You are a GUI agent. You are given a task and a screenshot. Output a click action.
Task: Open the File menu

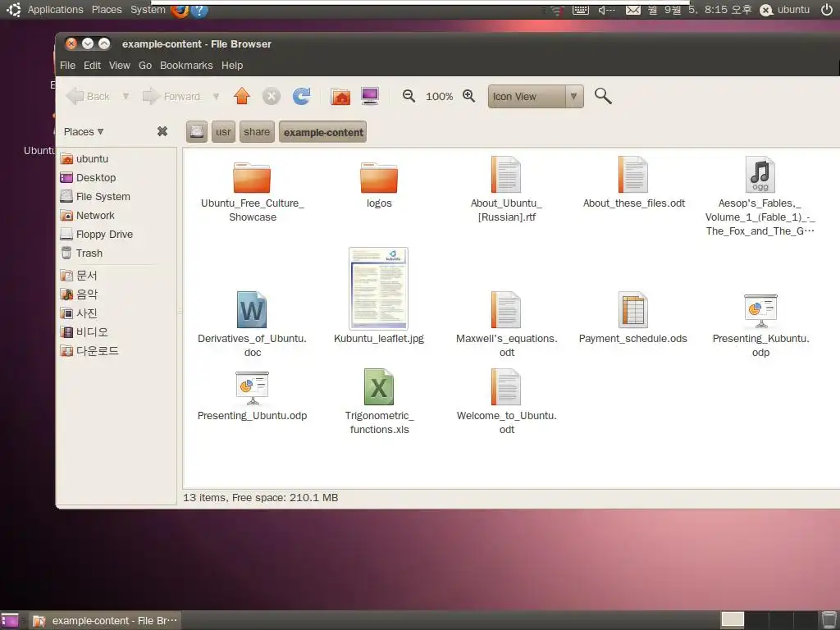tap(67, 66)
